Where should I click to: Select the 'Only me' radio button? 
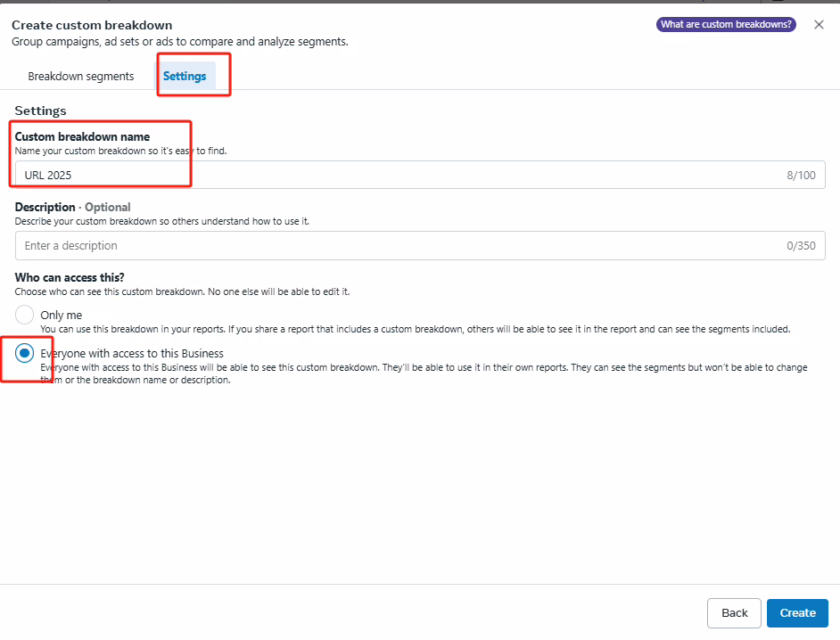tap(25, 315)
